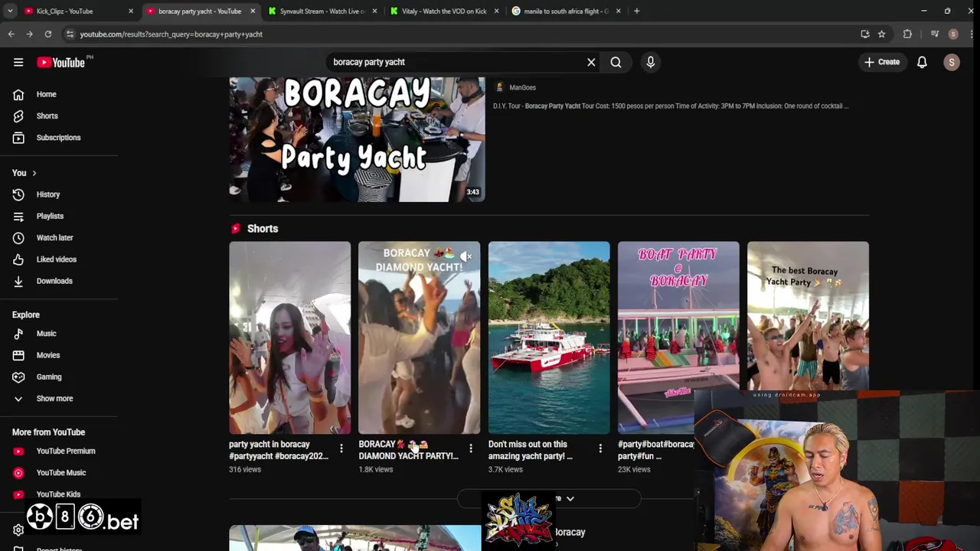Play short 'Boat Party @ Boracay'
The image size is (980, 551).
point(678,337)
